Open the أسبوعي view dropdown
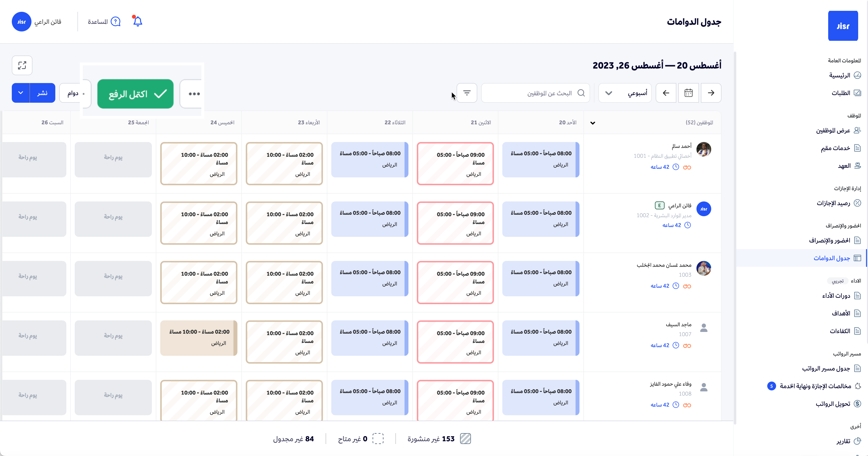Viewport: 868px width, 456px height. (x=625, y=93)
